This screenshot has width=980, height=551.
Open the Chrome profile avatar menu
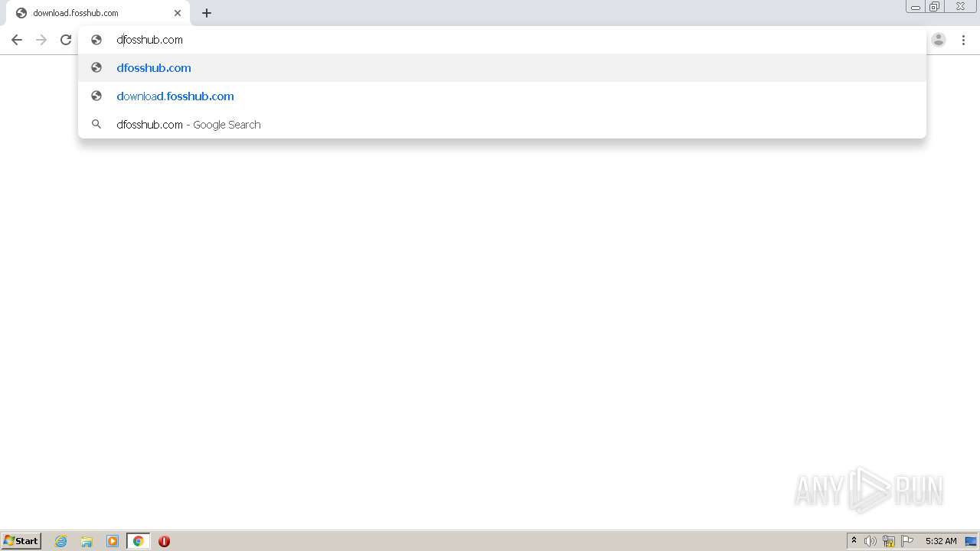[939, 40]
